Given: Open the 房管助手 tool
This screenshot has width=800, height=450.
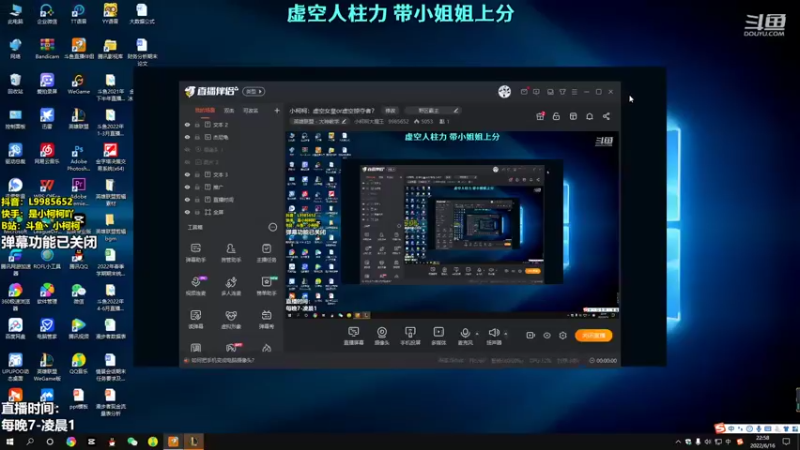Looking at the screenshot, I should (231, 253).
